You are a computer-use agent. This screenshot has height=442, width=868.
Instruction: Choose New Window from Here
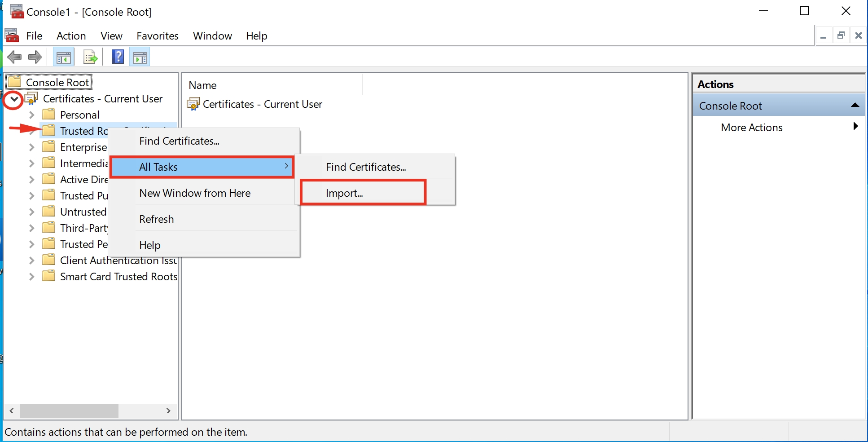point(205,193)
